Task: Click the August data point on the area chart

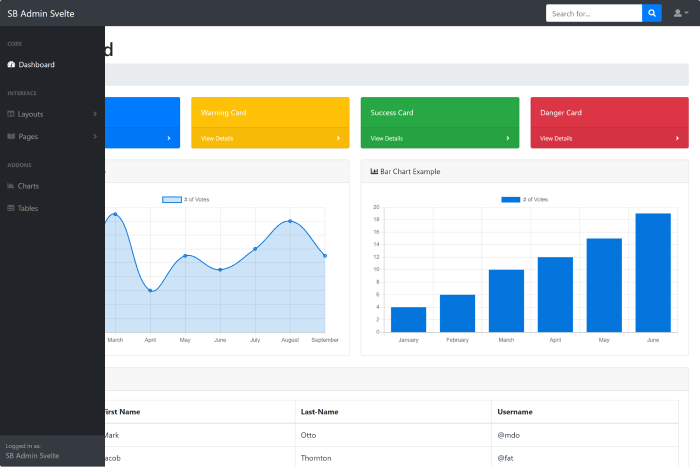Action: (x=290, y=221)
